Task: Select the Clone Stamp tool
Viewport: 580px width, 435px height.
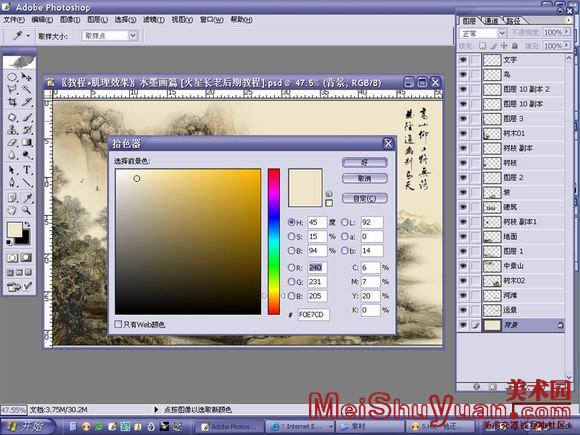Action: [12, 130]
